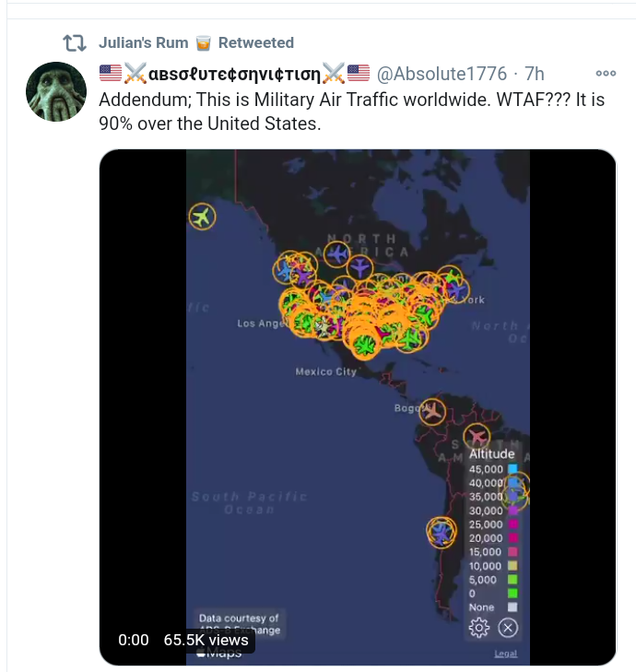
Task: Click the map settings gear icon
Action: (x=479, y=628)
